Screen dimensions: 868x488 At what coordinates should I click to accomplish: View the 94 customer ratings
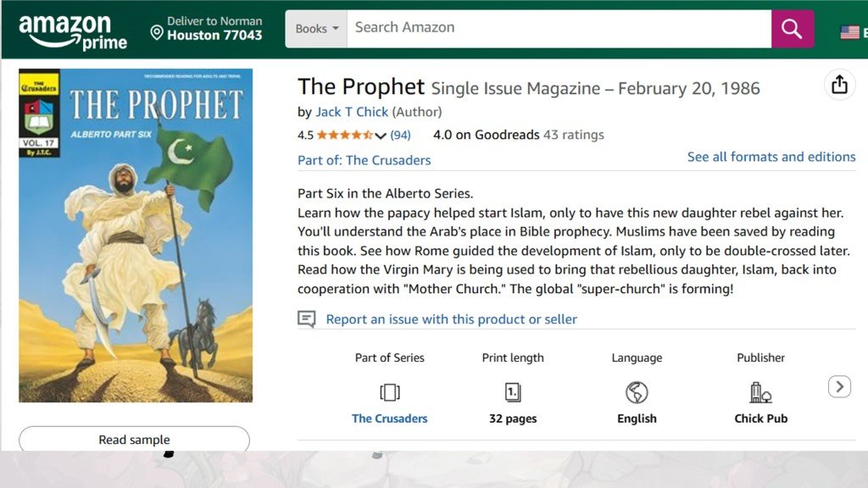399,134
